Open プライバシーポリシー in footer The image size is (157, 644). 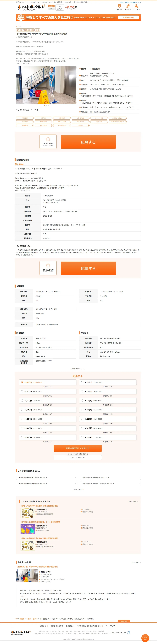tap(118, 632)
